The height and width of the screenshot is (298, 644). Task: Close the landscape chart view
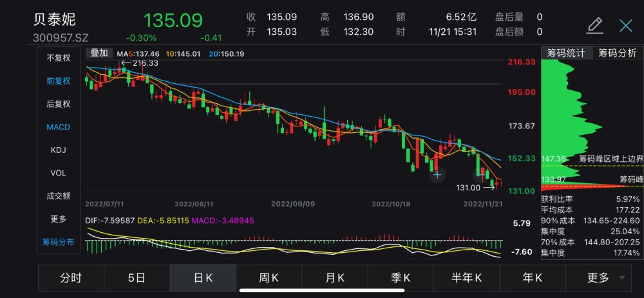[x=626, y=25]
